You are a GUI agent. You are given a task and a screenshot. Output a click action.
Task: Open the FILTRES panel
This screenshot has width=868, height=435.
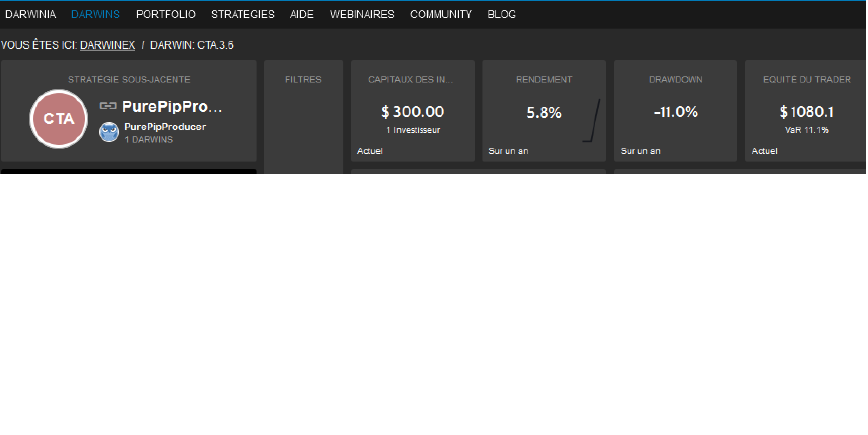[x=303, y=80]
